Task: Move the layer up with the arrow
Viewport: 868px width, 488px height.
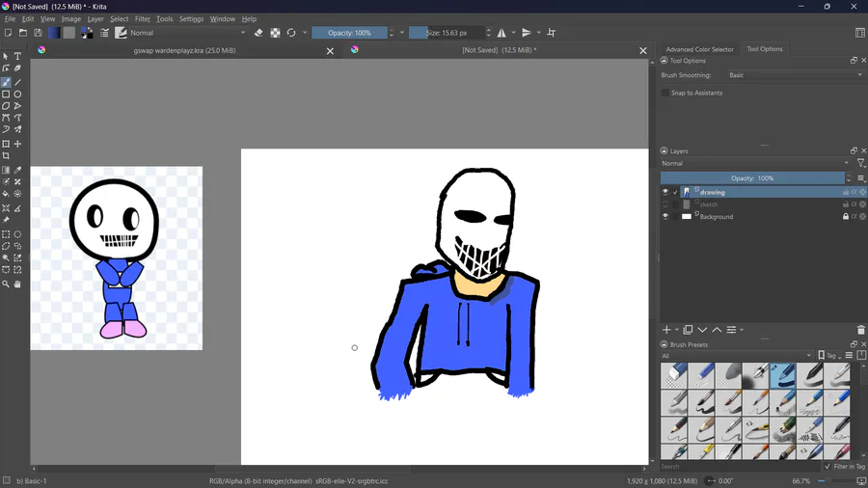Action: [x=717, y=330]
